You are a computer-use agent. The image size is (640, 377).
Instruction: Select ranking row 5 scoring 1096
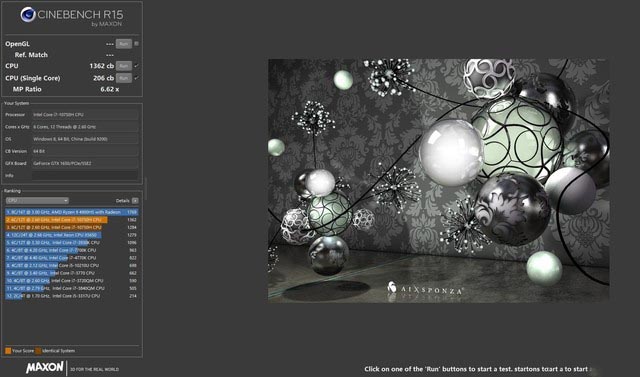coord(71,243)
